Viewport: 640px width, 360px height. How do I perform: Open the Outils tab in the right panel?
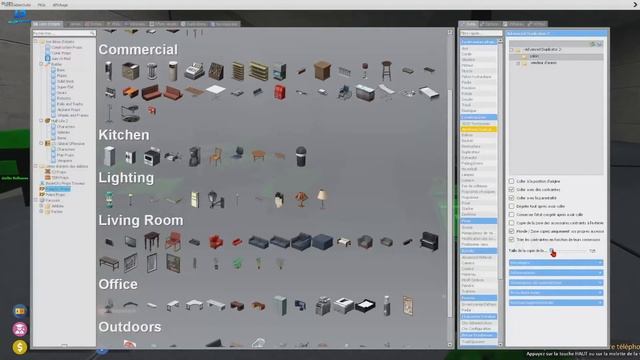(469, 24)
